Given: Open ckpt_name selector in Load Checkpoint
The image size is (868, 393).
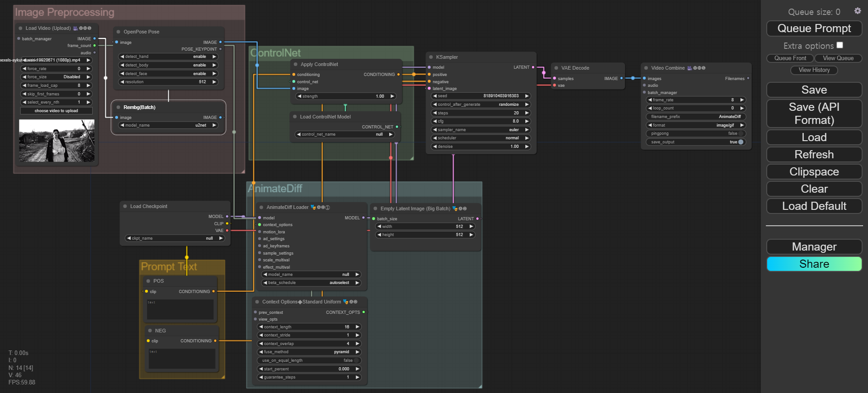Looking at the screenshot, I should (x=175, y=238).
